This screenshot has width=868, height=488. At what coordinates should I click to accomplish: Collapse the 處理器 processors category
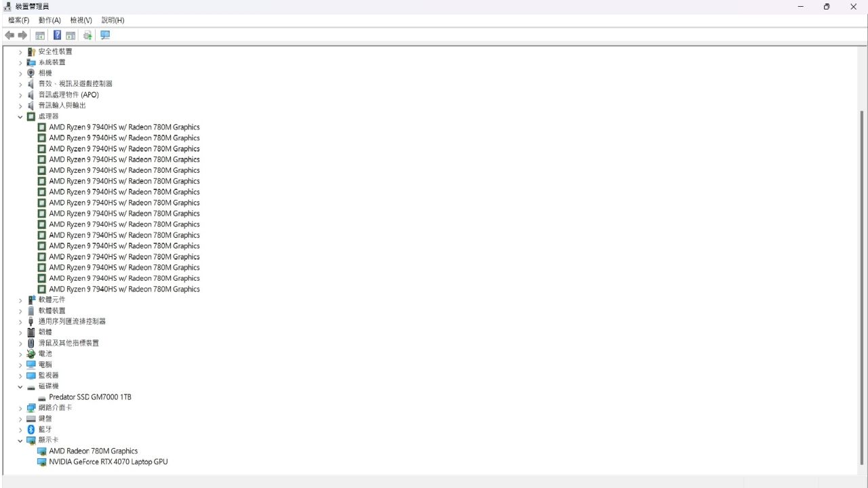click(20, 117)
